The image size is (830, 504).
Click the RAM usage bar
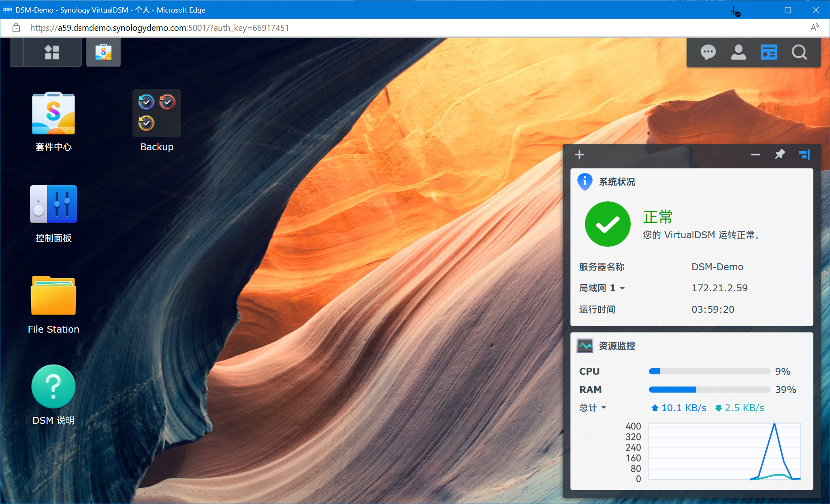[x=709, y=390]
